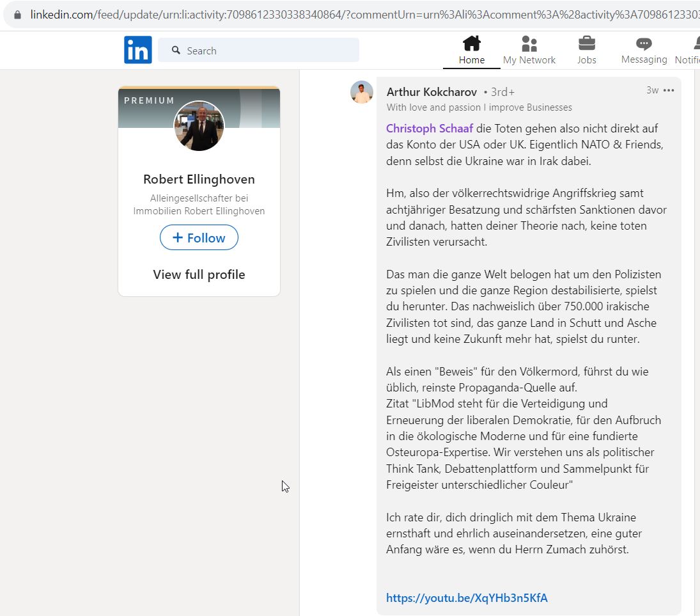Click the search magnifier icon
700x616 pixels.
tap(176, 50)
